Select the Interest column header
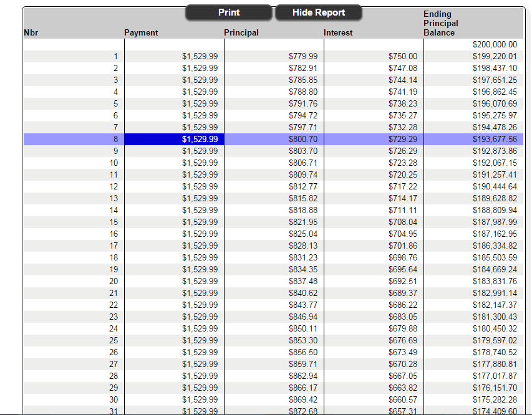Screen dimensions: 532x415 click(x=338, y=33)
